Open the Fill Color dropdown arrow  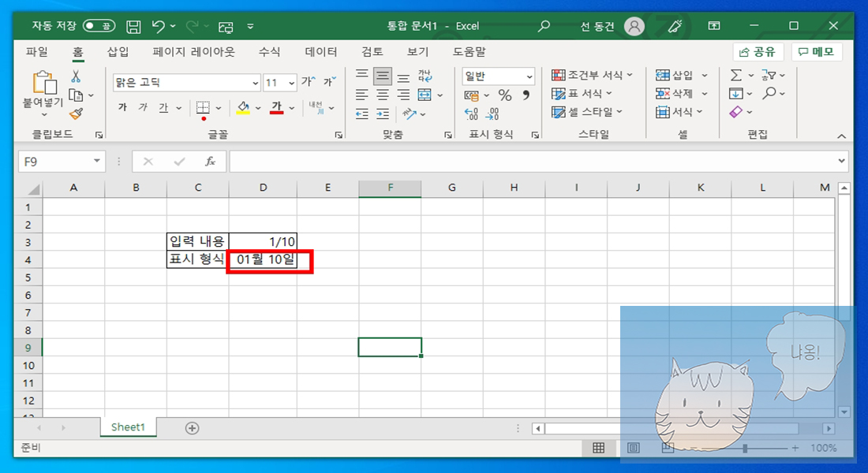tap(258, 108)
